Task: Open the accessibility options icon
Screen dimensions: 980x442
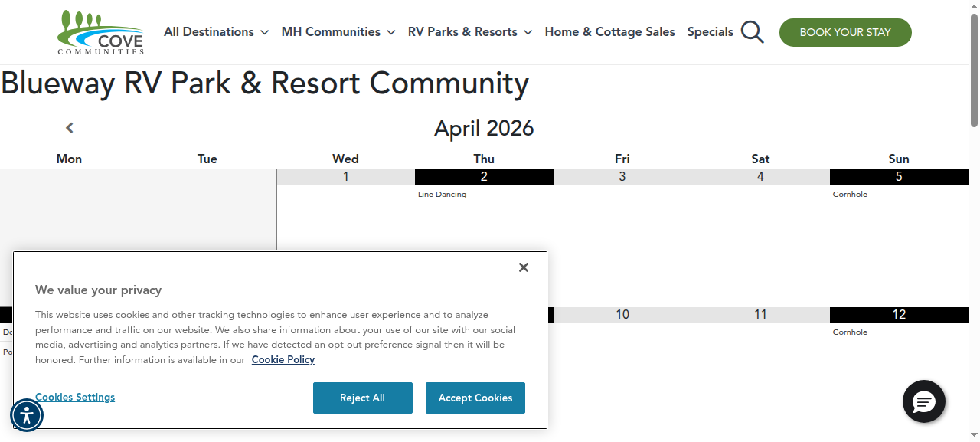Action: pos(27,415)
